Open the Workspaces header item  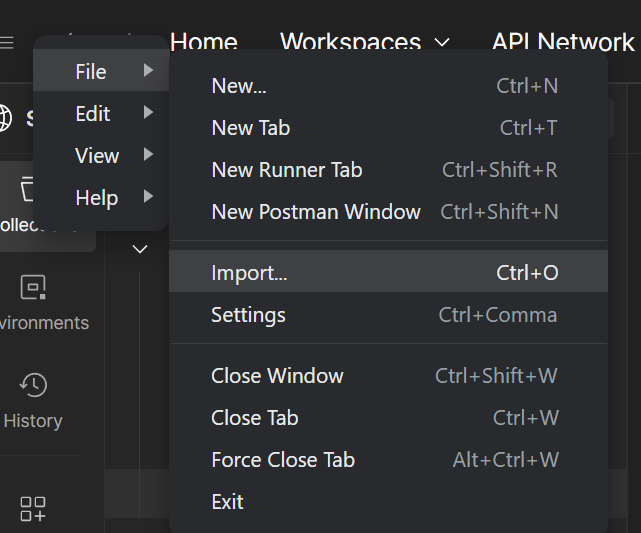[350, 41]
